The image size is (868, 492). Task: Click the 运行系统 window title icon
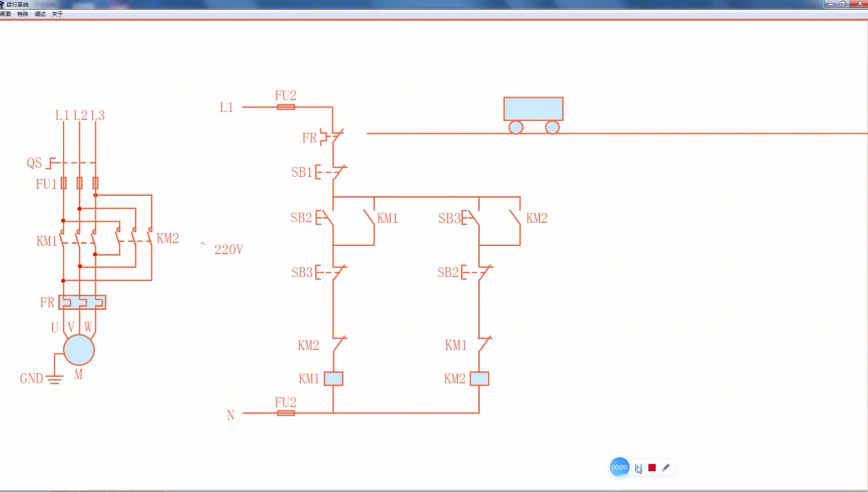2,5
